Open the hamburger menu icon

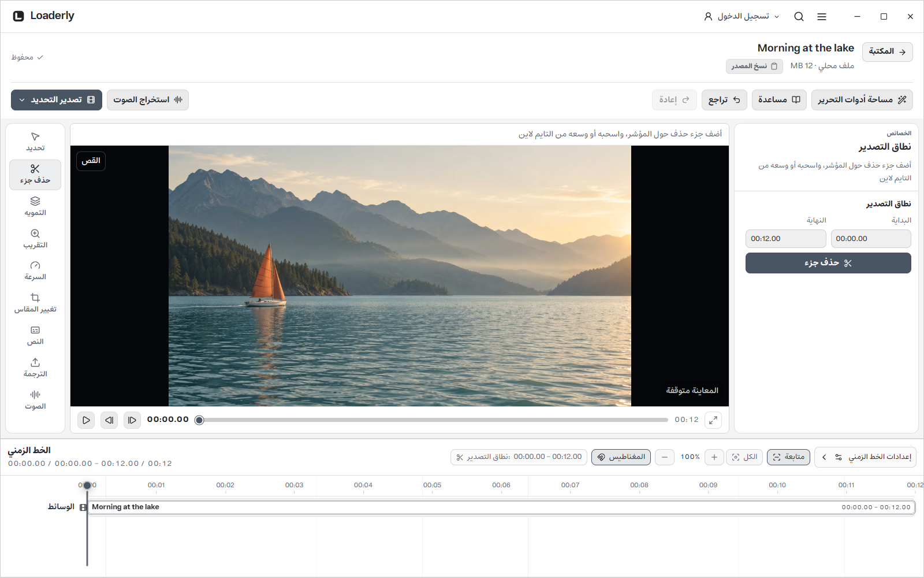(x=822, y=17)
